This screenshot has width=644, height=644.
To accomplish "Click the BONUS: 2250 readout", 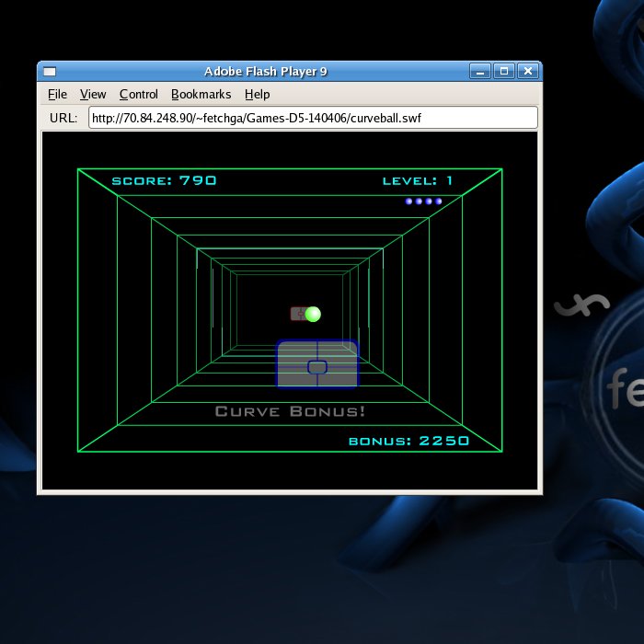I will tap(408, 441).
